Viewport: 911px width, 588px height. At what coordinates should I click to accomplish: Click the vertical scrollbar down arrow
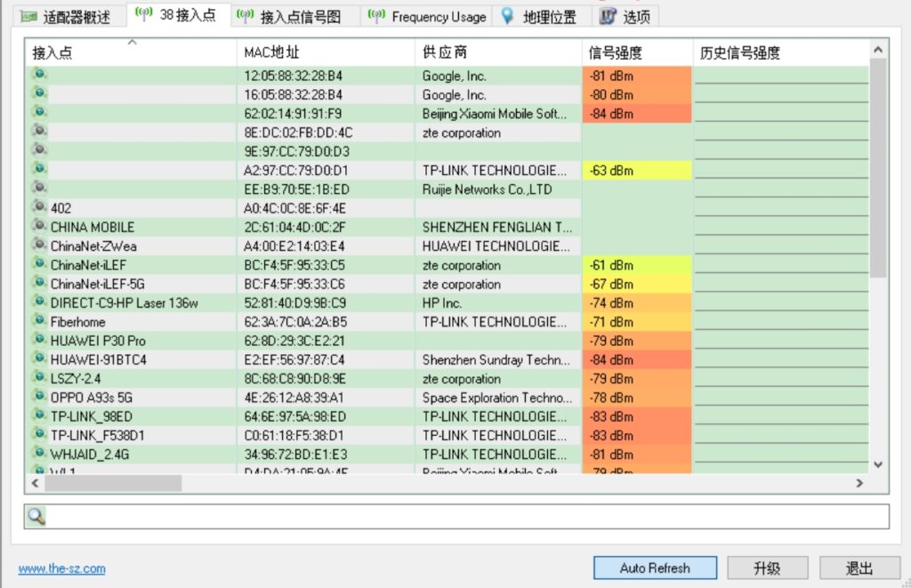pos(878,464)
